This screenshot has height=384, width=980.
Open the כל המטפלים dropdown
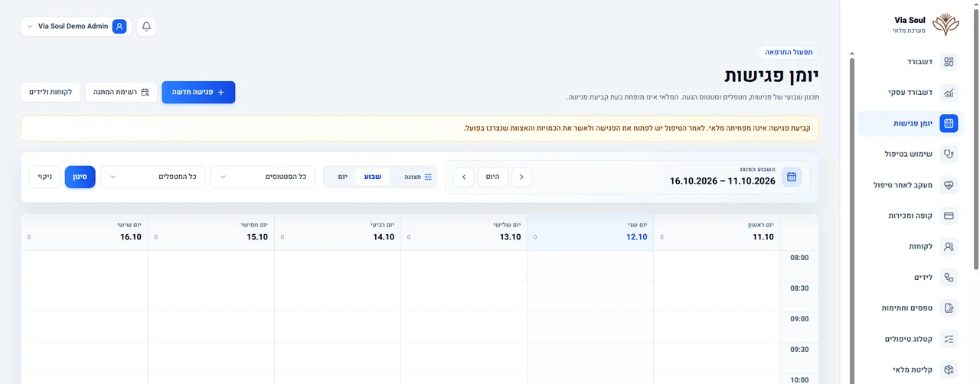click(153, 177)
